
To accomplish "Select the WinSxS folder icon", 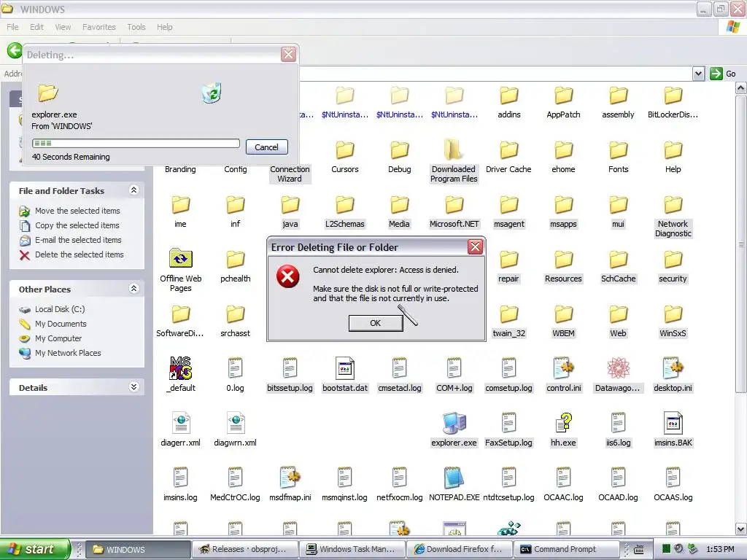I will pyautogui.click(x=673, y=314).
